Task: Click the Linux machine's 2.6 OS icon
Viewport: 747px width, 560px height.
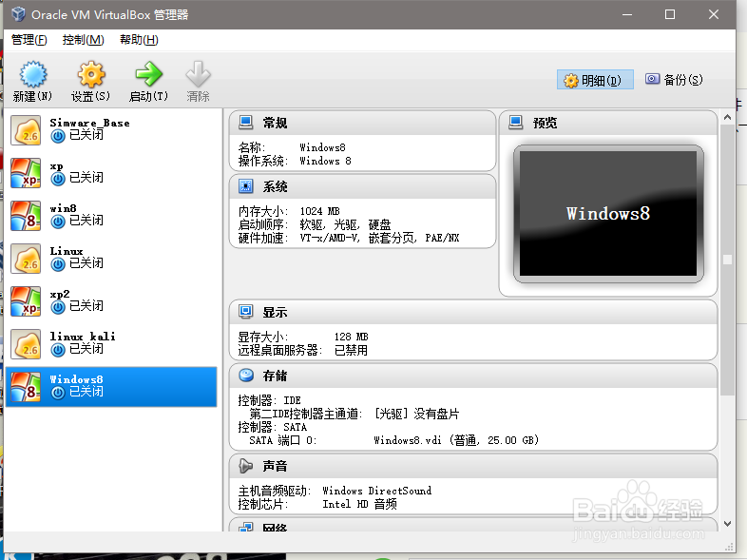Action: (x=26, y=259)
